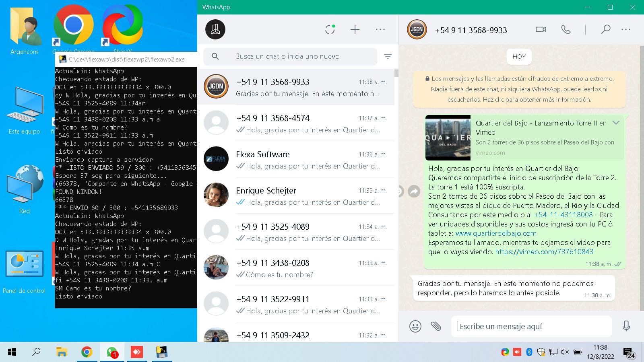Click the Flexa Software avatar
644x362 pixels.
coord(216,159)
